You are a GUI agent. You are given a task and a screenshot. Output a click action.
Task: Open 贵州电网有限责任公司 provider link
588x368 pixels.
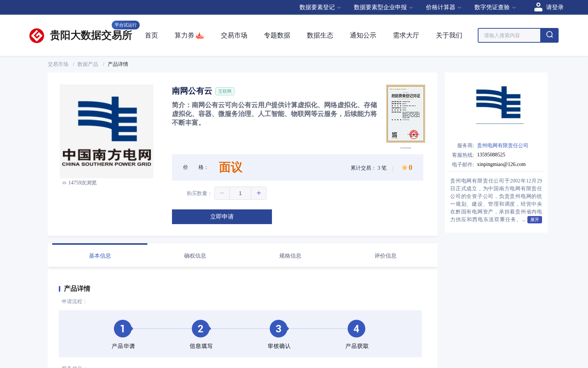pos(502,146)
